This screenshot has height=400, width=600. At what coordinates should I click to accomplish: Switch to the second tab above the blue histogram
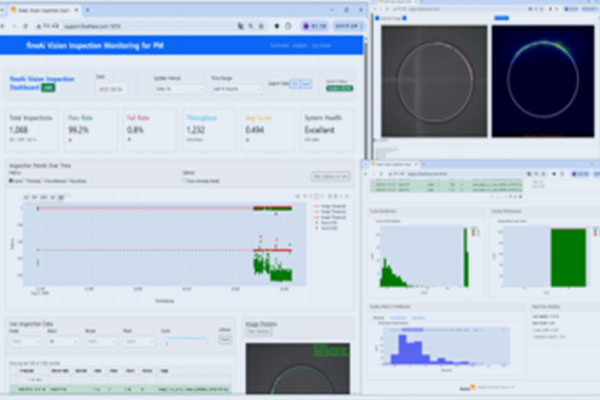pos(398,318)
